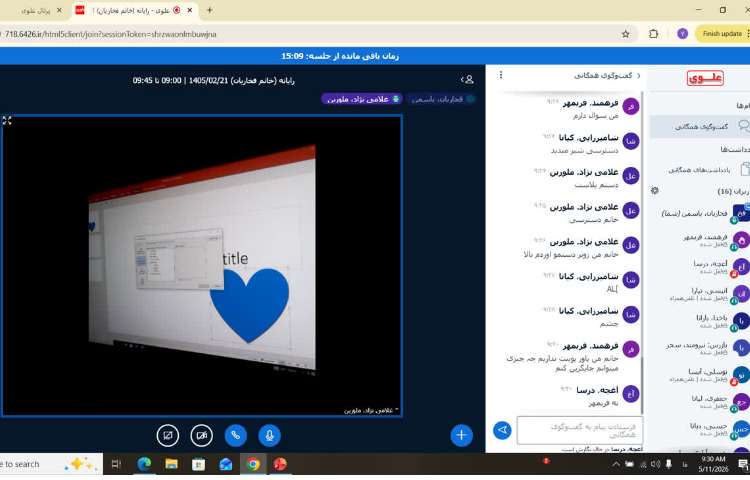
Task: Open user توسلی آیسا in user list
Action: coord(700,374)
